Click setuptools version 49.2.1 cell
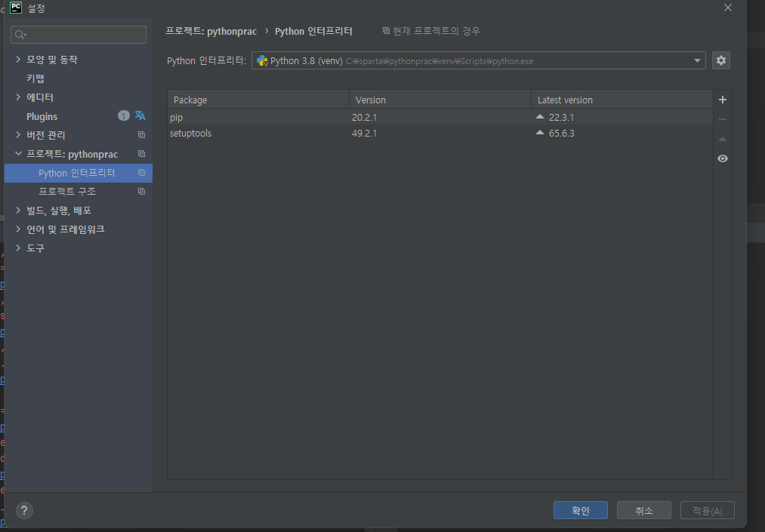Screen dimensions: 765x532 pyautogui.click(x=364, y=133)
